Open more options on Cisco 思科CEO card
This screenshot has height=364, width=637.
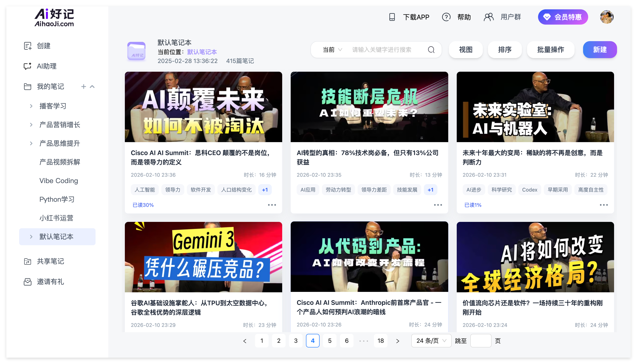[272, 205]
